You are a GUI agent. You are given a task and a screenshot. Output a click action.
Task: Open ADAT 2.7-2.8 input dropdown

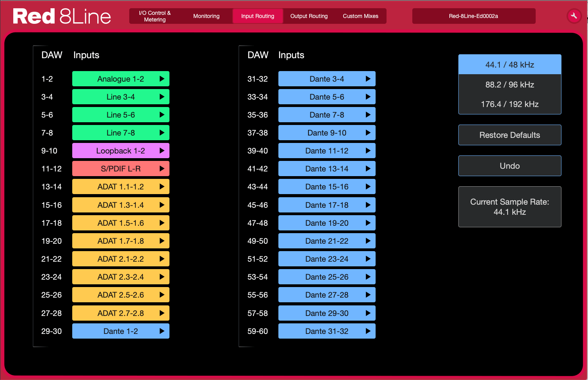pos(121,313)
